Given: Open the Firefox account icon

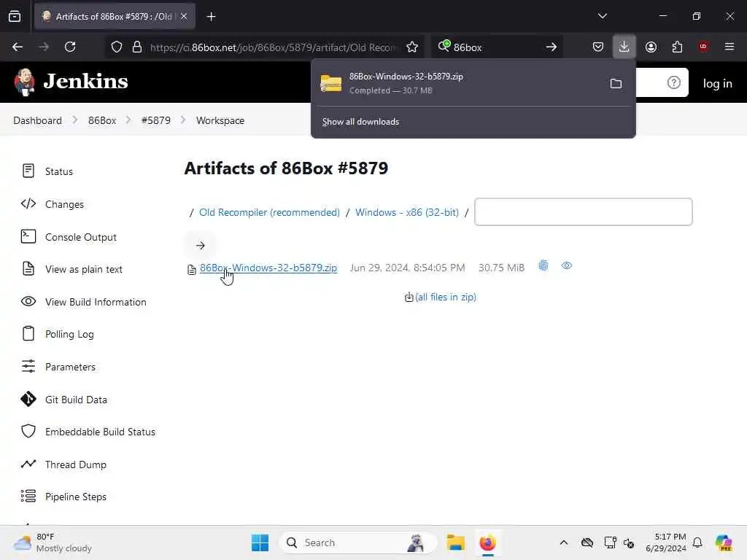Looking at the screenshot, I should point(651,47).
